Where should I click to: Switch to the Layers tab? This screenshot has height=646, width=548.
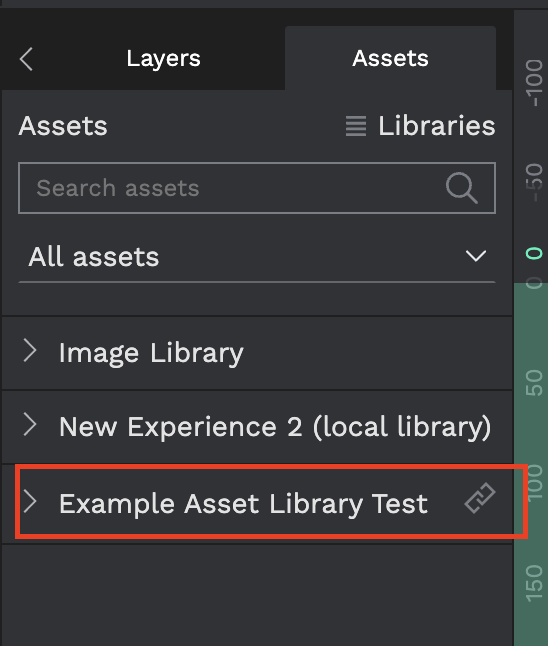[163, 59]
